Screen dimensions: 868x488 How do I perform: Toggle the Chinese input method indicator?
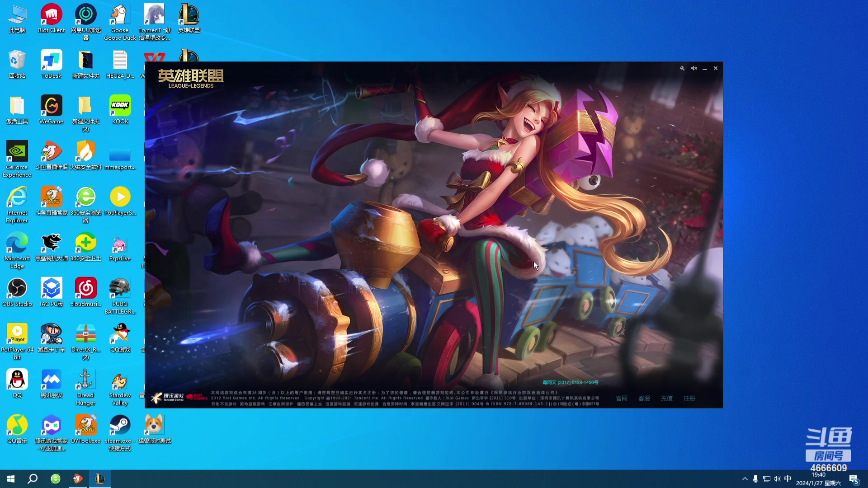(x=788, y=479)
